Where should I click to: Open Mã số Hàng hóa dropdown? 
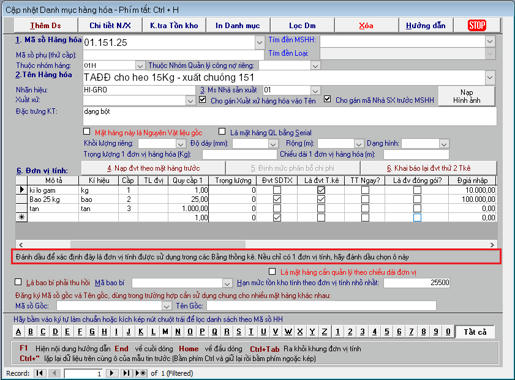(x=260, y=43)
